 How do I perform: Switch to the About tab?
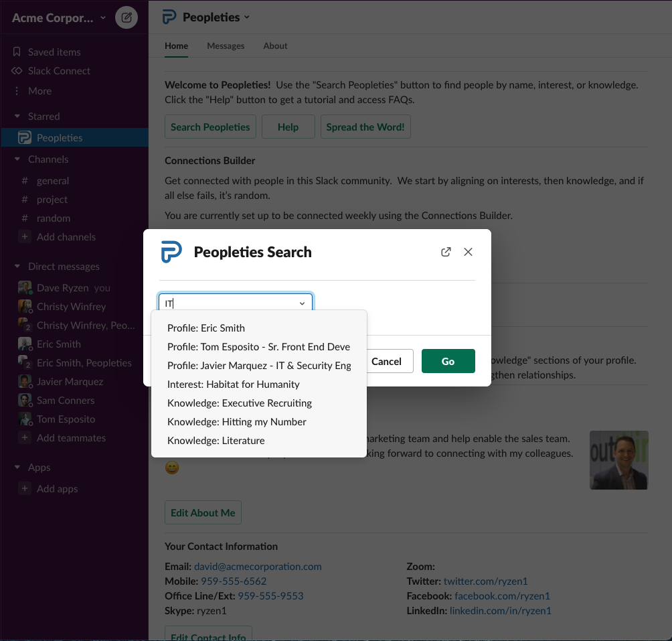coord(275,46)
